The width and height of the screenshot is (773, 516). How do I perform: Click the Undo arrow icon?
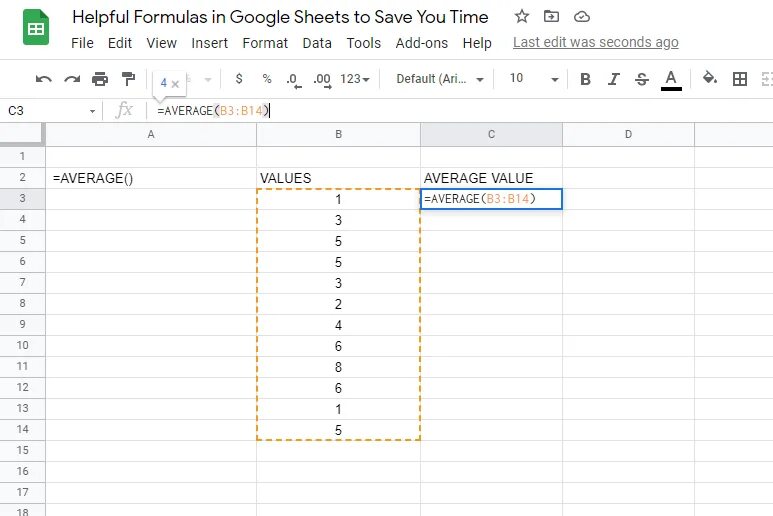[x=44, y=79]
